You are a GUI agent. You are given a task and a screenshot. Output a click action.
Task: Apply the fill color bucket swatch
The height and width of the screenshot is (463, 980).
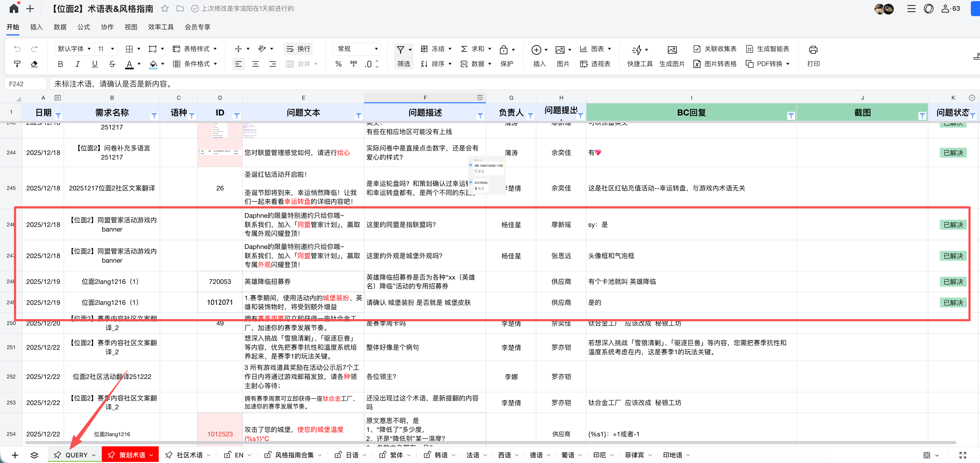click(153, 64)
